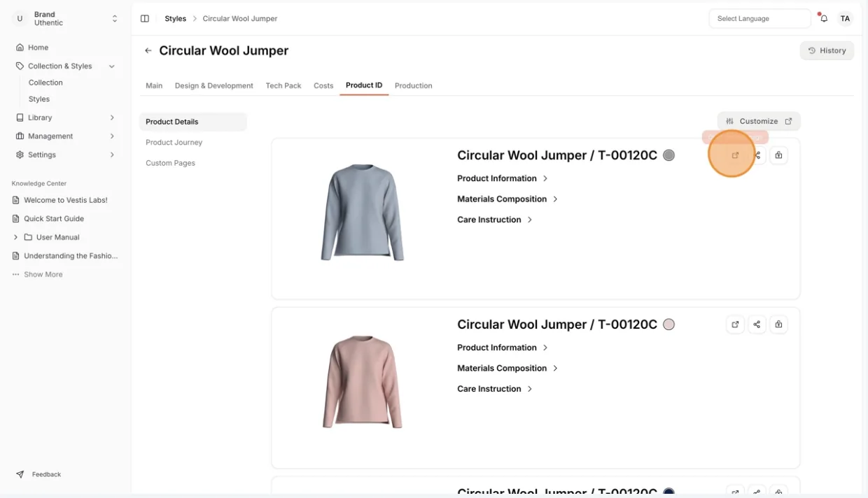
Task: Click Styles in the breadcrumb
Action: 176,19
